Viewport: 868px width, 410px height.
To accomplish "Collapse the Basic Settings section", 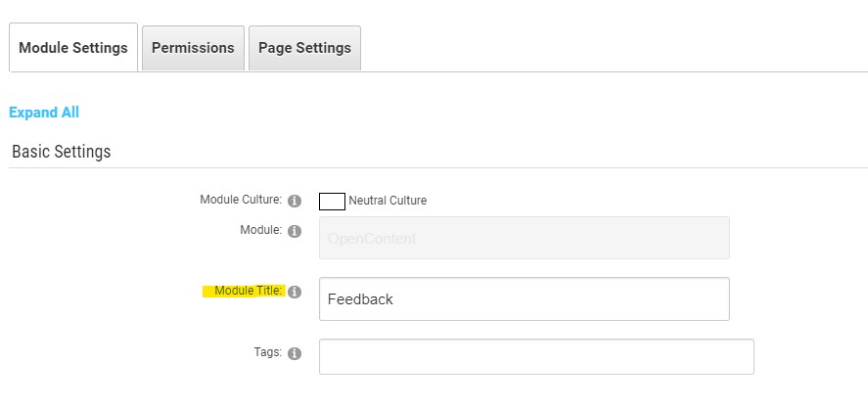I will (x=61, y=152).
